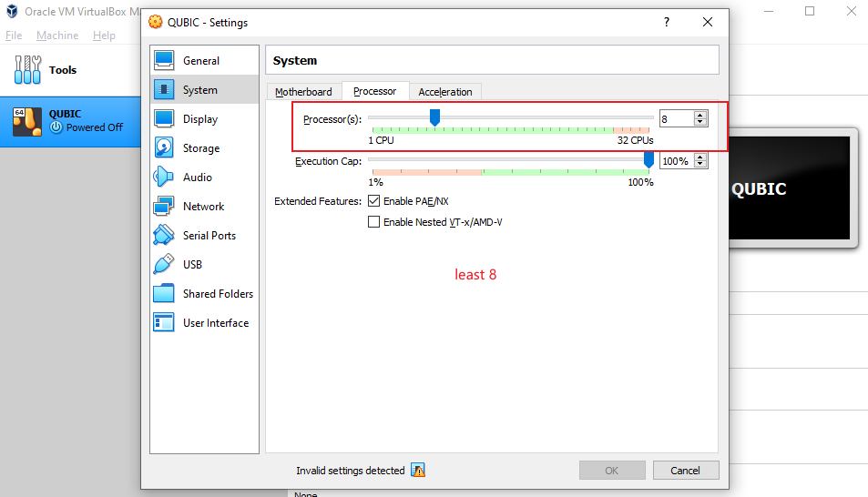Viewport: 868px width, 497px height.
Task: Enable Nested VT-x/AMD-V checkbox
Action: pyautogui.click(x=374, y=222)
